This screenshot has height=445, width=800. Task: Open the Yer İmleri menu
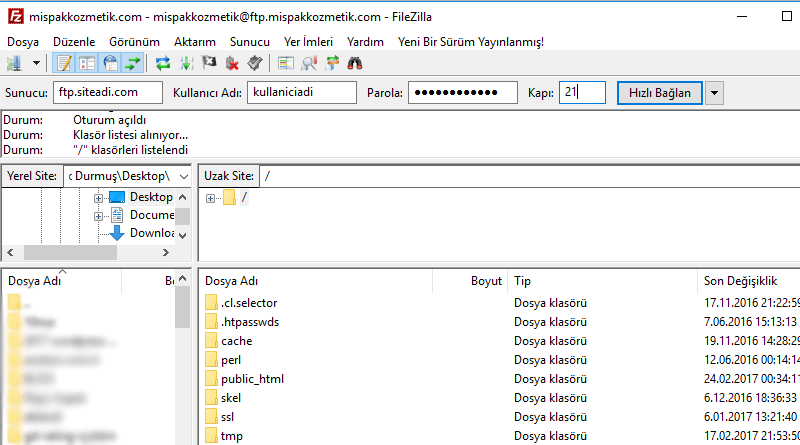point(308,42)
